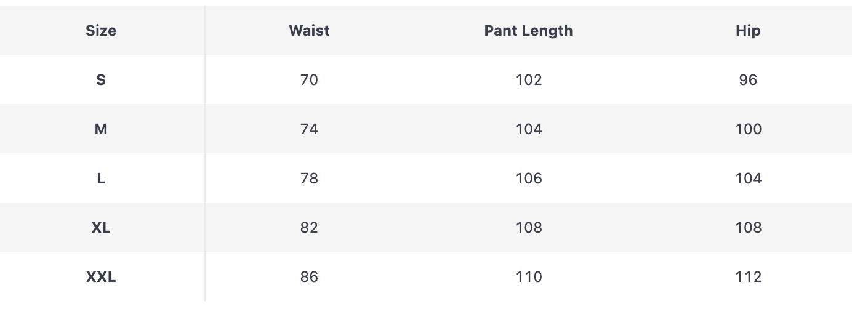
Task: Click pant length 106 for size L
Action: click(529, 179)
